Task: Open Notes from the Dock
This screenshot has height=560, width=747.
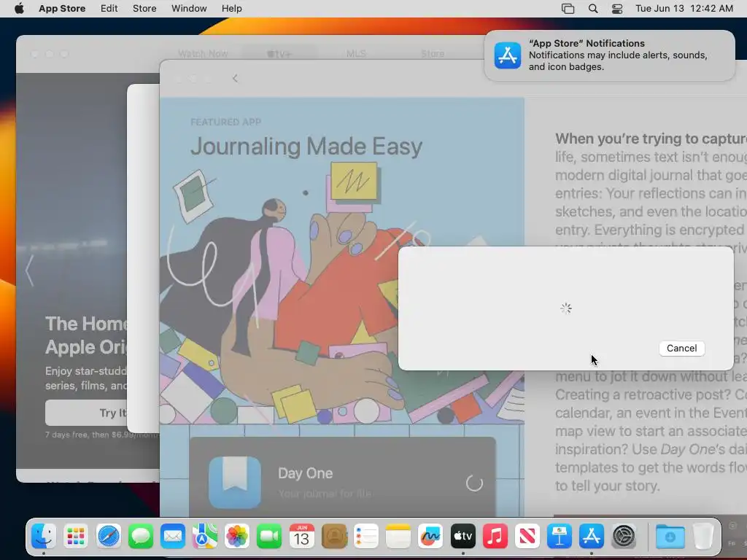Action: (398, 537)
